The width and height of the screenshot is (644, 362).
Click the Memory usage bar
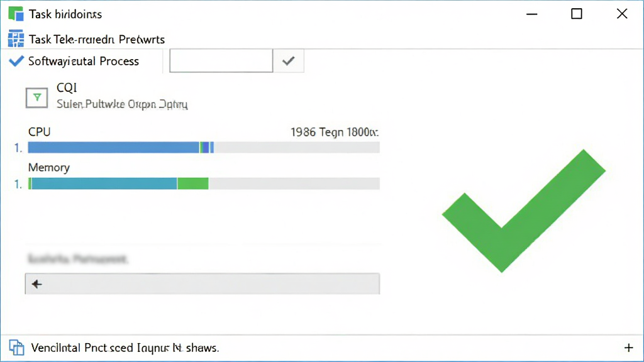pos(204,184)
